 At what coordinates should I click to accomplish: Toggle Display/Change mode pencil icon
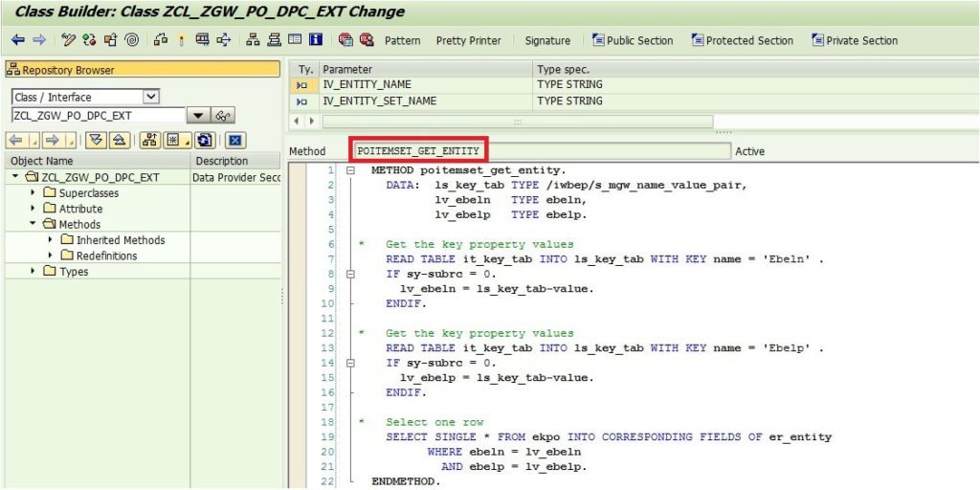pos(69,40)
